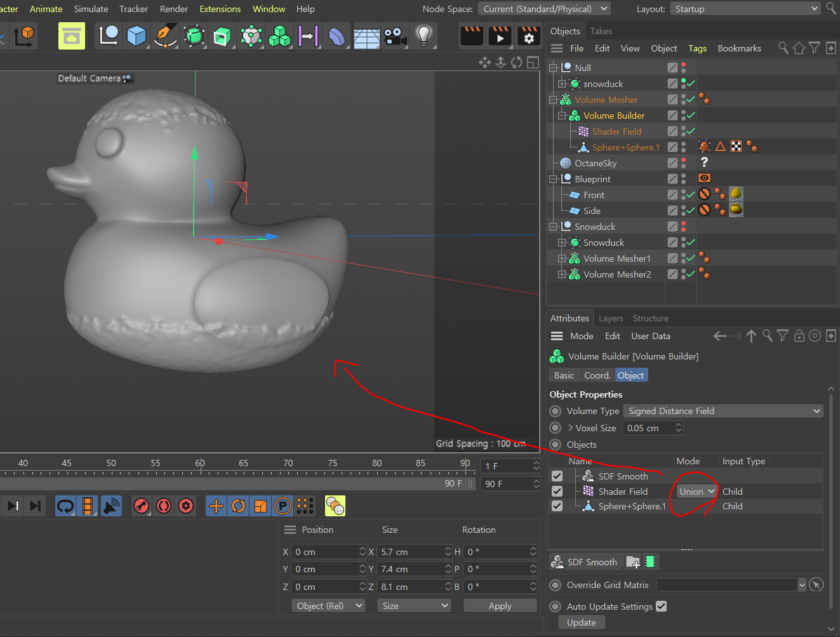The height and width of the screenshot is (637, 840).
Task: Add a Floor environment object
Action: tap(366, 36)
